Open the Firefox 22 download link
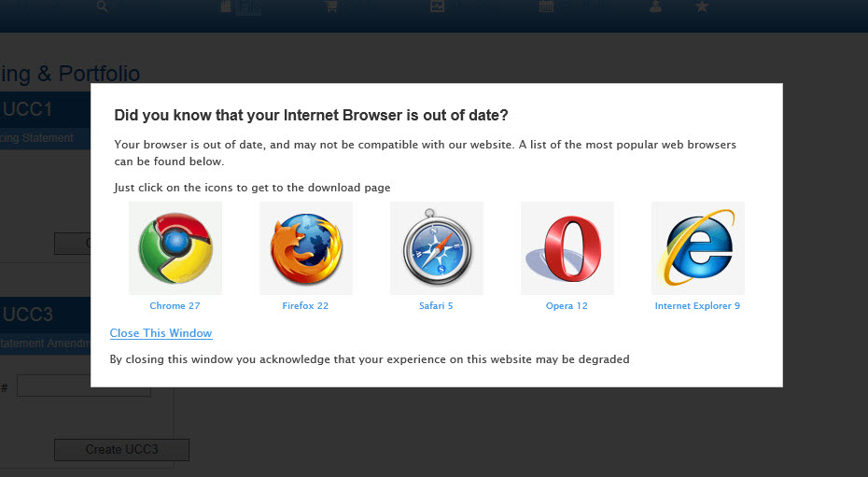868x477 pixels. [305, 305]
